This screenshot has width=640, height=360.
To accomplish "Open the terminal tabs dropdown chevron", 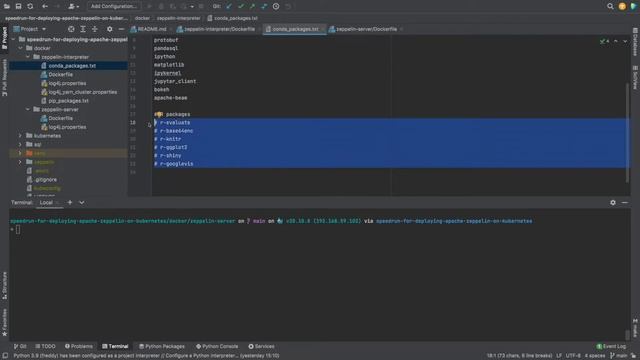I will pyautogui.click(x=82, y=202).
